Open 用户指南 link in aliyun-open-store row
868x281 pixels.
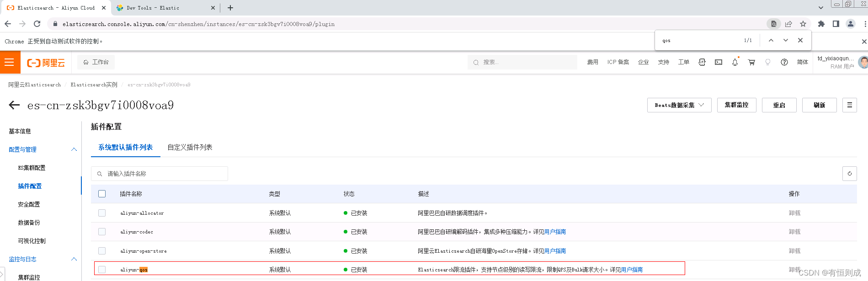click(x=555, y=251)
